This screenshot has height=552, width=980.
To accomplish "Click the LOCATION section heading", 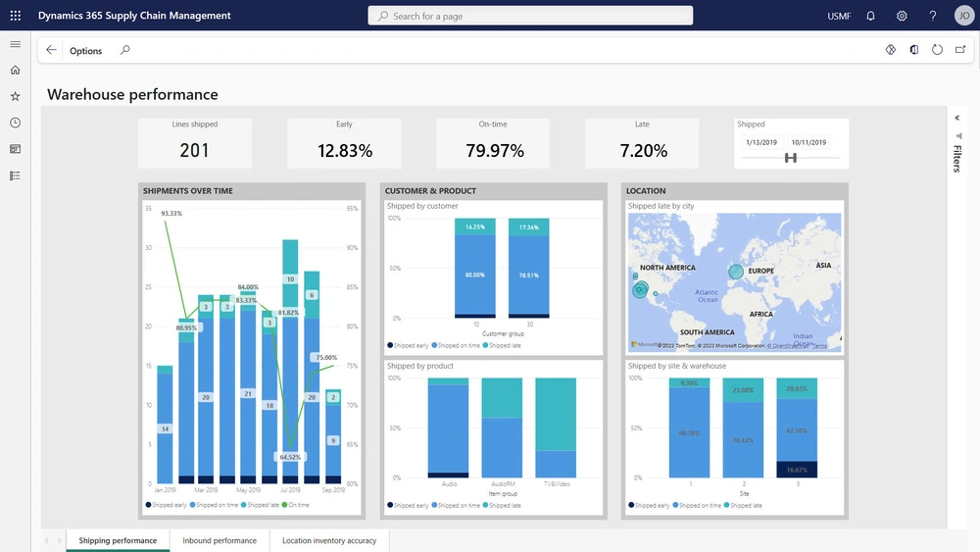I will (646, 190).
